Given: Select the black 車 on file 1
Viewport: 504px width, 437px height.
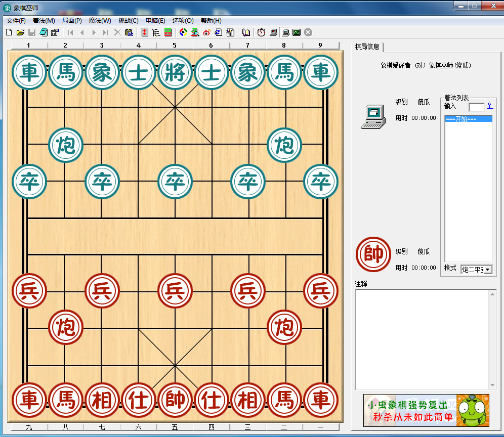Looking at the screenshot, I should (x=29, y=72).
